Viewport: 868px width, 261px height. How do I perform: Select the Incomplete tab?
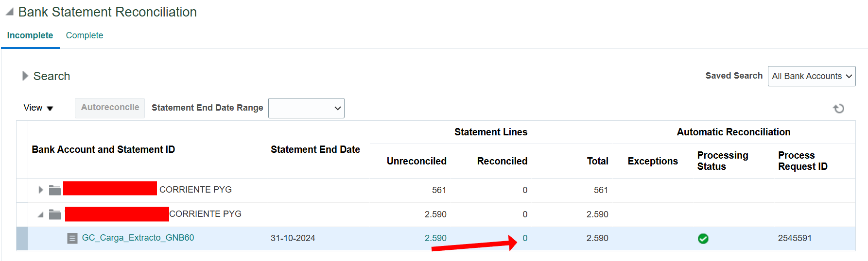(30, 35)
